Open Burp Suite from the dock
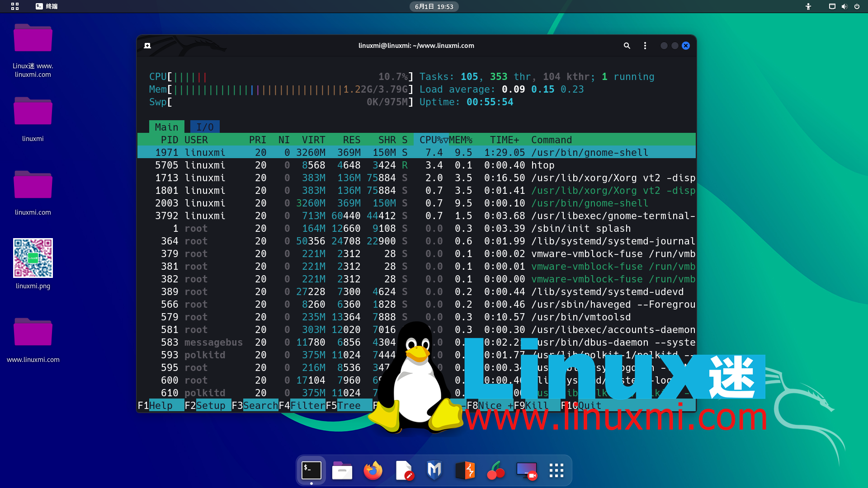868x488 pixels. click(465, 470)
